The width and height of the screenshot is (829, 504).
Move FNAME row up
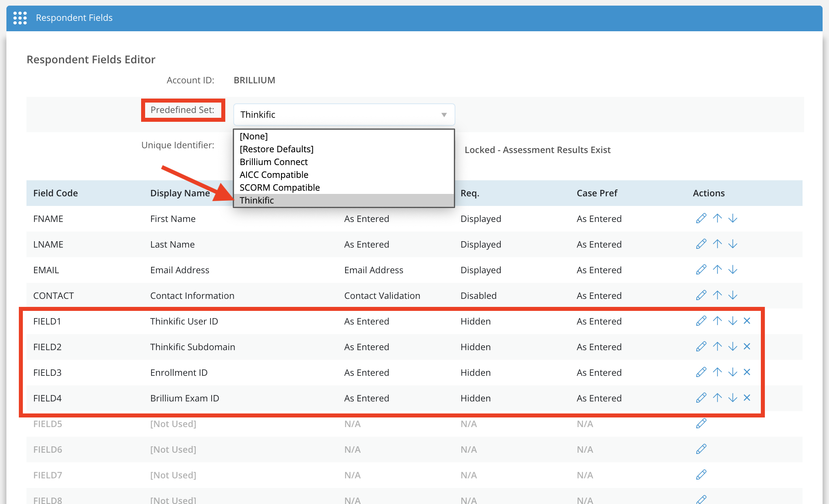coord(718,218)
